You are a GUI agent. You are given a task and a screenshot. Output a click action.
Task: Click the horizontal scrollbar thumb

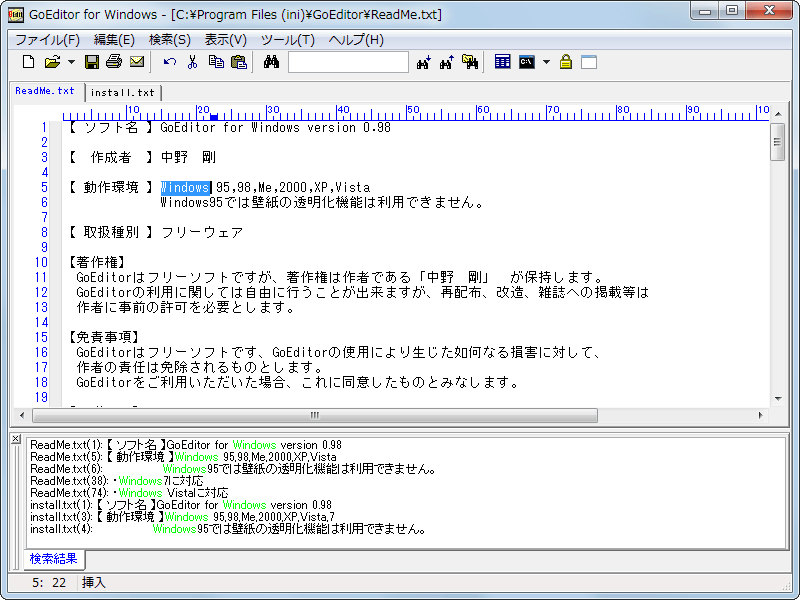pos(315,415)
